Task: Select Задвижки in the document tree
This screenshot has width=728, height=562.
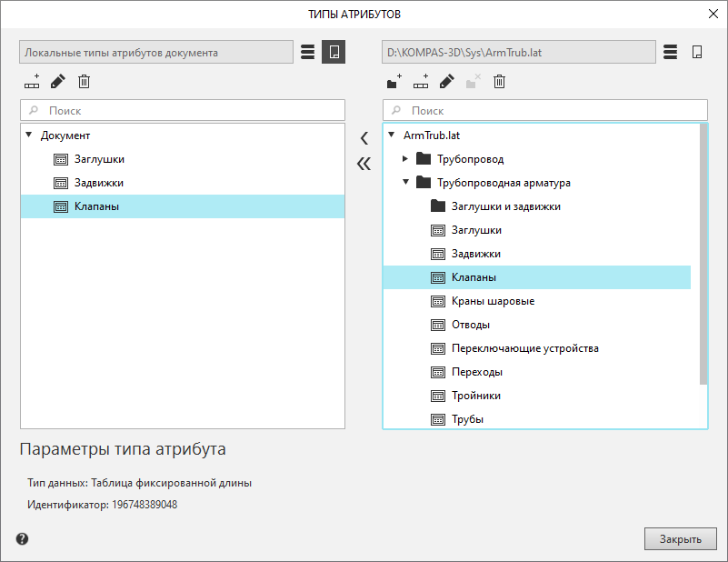Action: click(99, 183)
